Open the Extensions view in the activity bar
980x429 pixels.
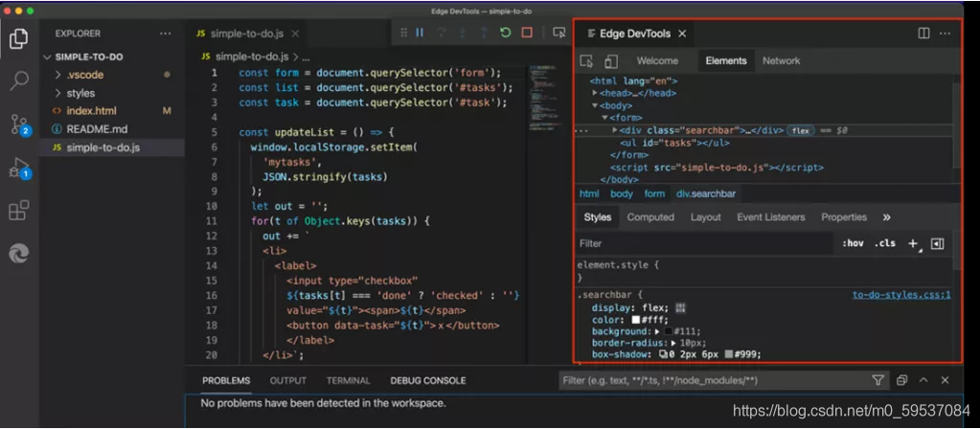pyautogui.click(x=19, y=211)
